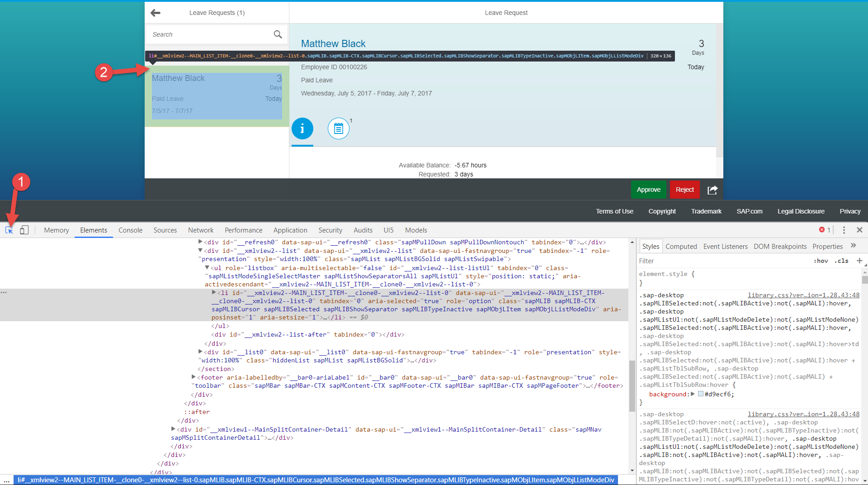Viewport: 868px width, 485px height.
Task: Expand the selected li list item node
Action: (214, 293)
